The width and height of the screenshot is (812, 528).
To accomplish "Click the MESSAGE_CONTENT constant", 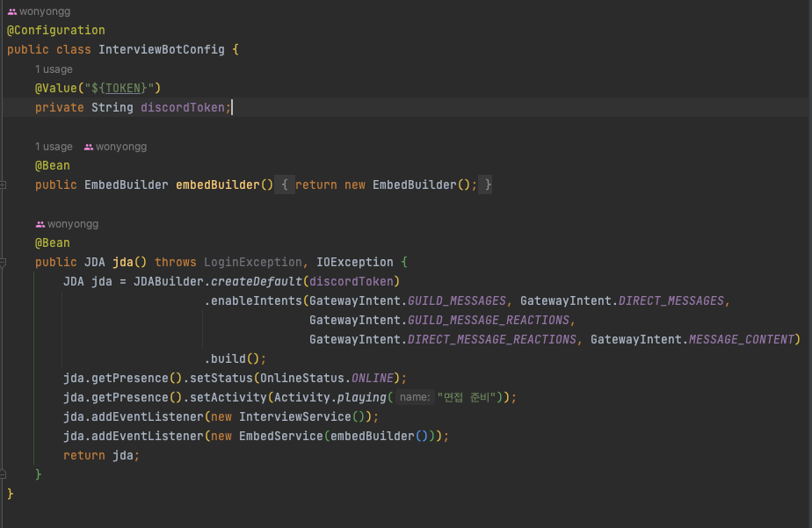I will point(742,340).
